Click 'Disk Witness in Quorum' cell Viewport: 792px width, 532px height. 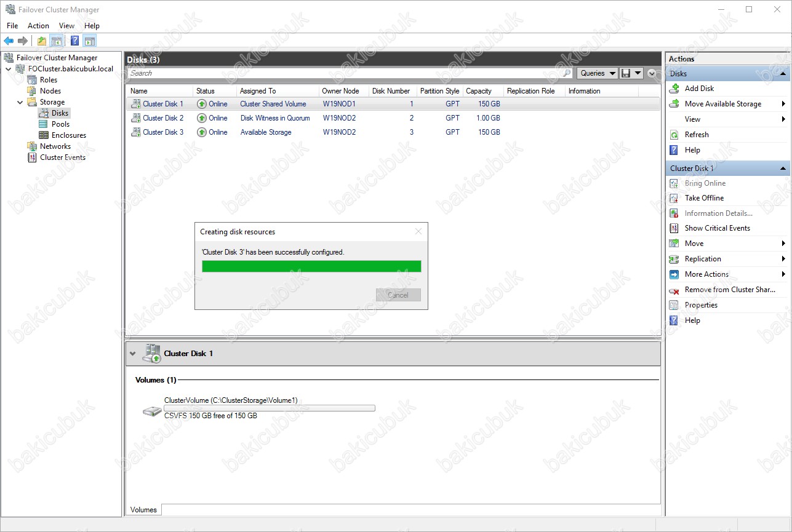tap(275, 118)
